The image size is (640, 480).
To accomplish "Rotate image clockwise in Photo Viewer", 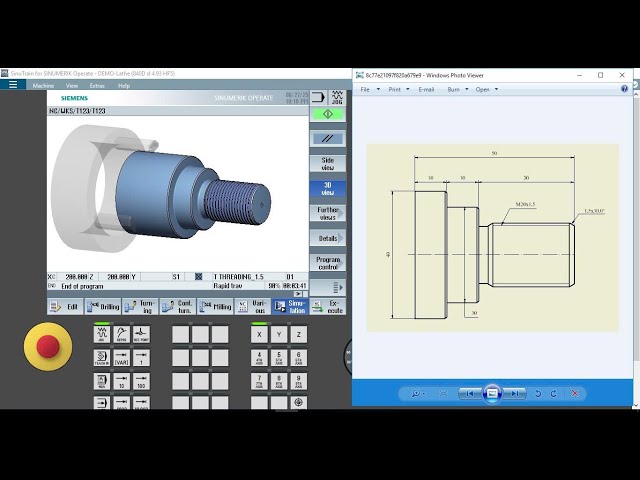I will point(554,393).
